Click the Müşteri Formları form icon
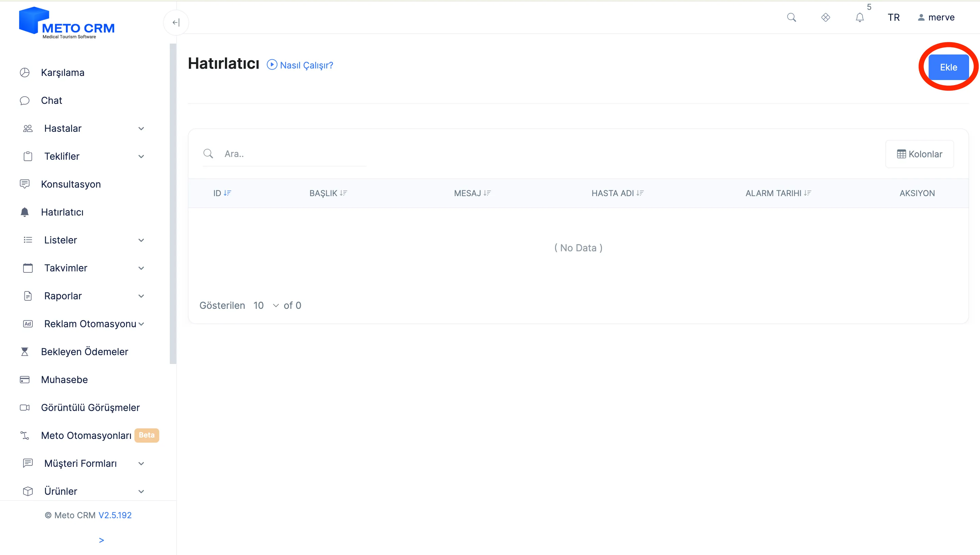 [28, 463]
